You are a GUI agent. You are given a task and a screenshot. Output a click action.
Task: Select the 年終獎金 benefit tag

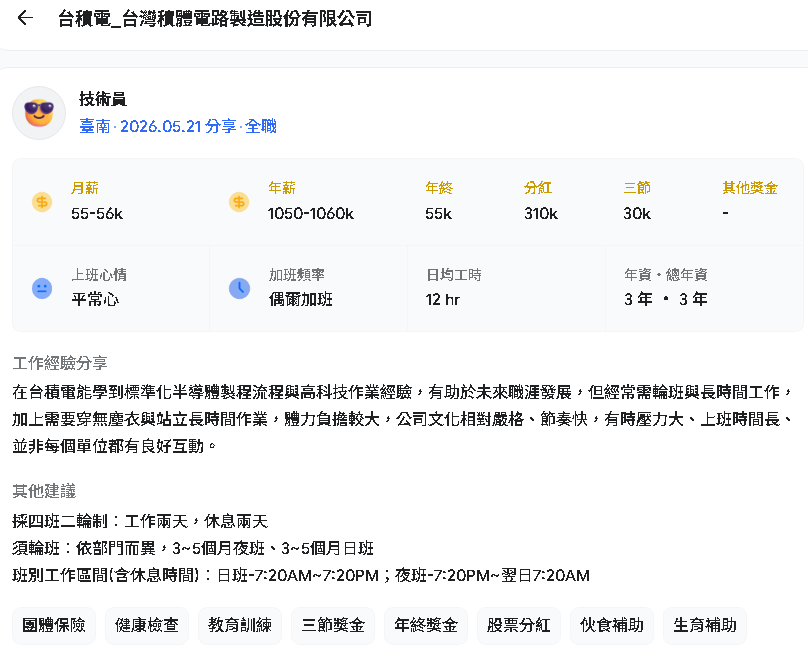tap(426, 625)
